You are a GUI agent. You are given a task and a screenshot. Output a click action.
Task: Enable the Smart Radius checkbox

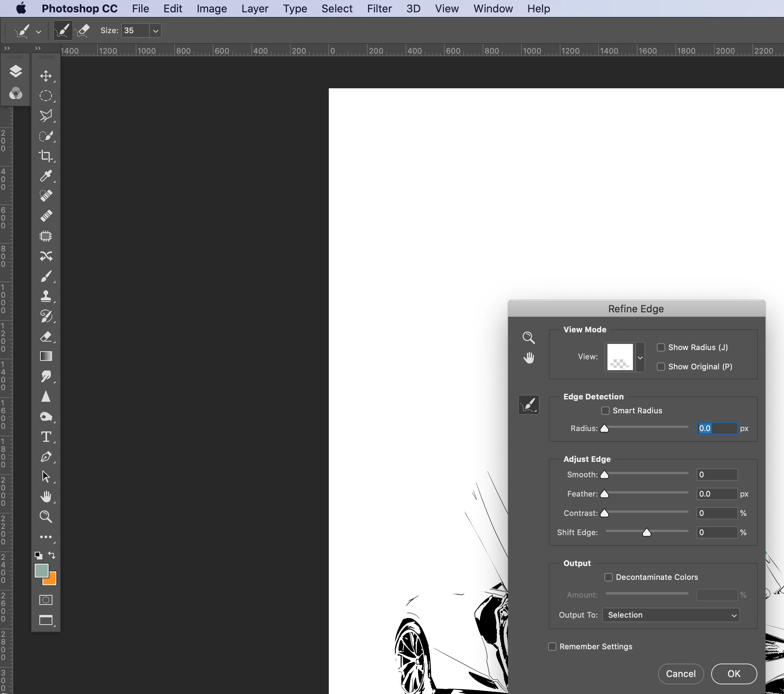click(606, 411)
